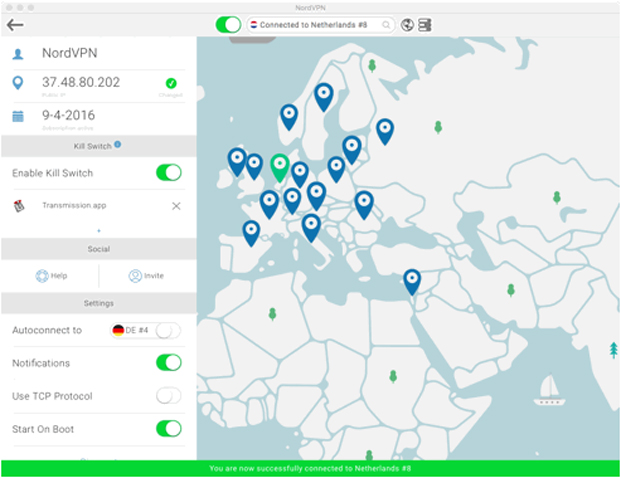
Task: Select the map pin over Spain
Action: point(251,233)
